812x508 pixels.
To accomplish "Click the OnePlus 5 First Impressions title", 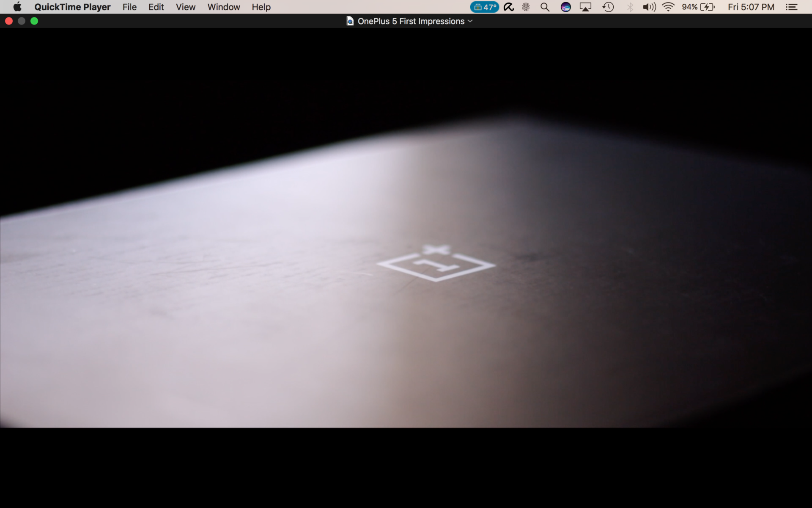I will click(411, 21).
